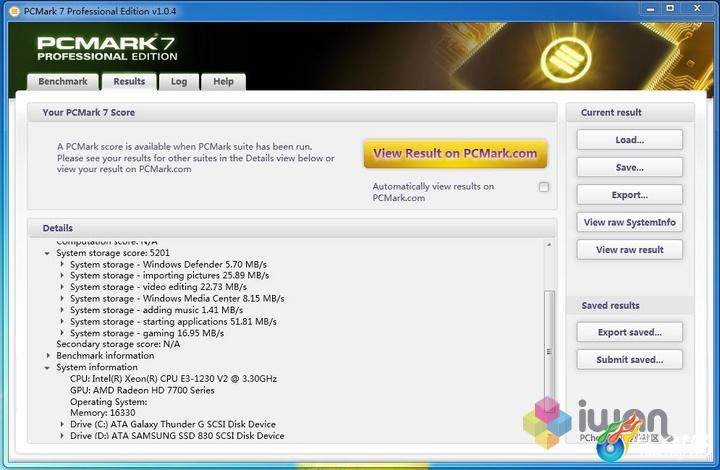Expand the Benchmark information node
Viewport: 720px width, 470px height.
click(48, 356)
